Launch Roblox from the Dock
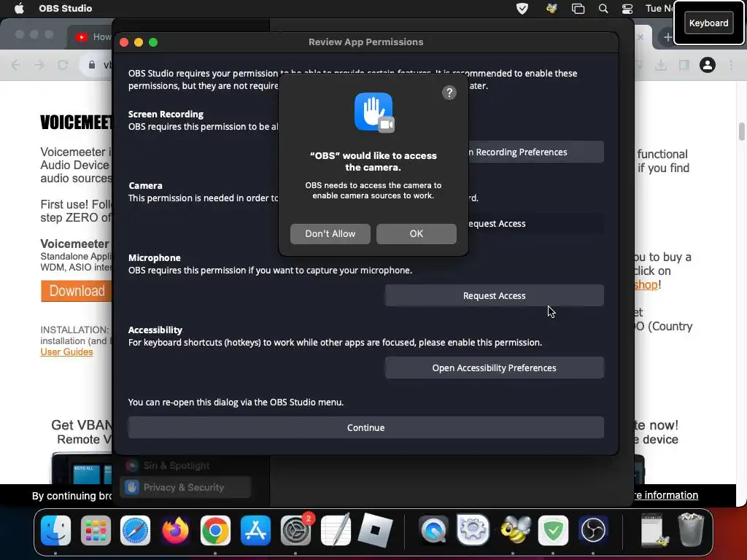Image resolution: width=747 pixels, height=560 pixels. coord(376,530)
